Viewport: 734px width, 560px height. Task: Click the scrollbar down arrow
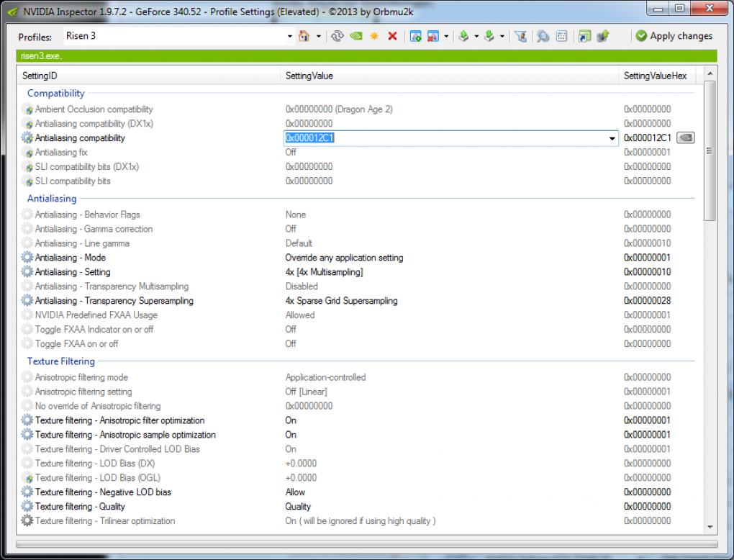click(x=710, y=527)
